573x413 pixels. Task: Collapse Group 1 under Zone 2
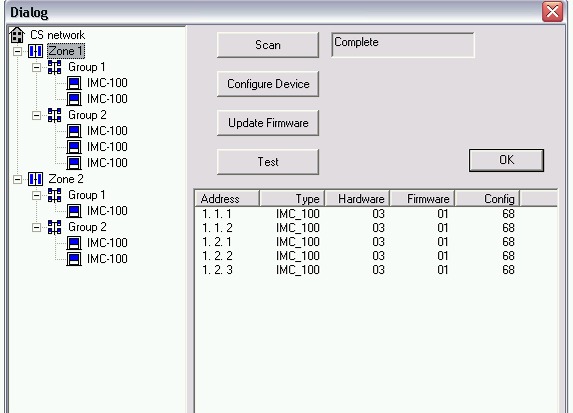point(36,196)
